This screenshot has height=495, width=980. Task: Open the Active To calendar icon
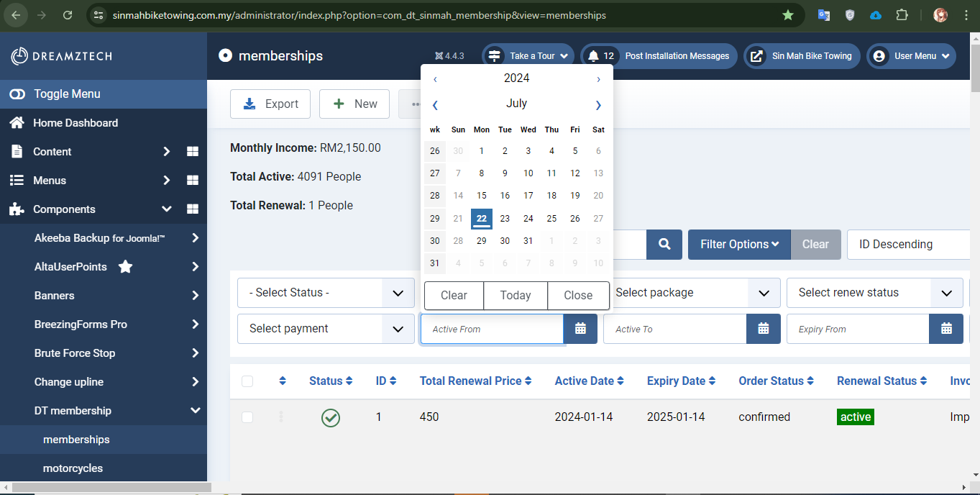(764, 329)
